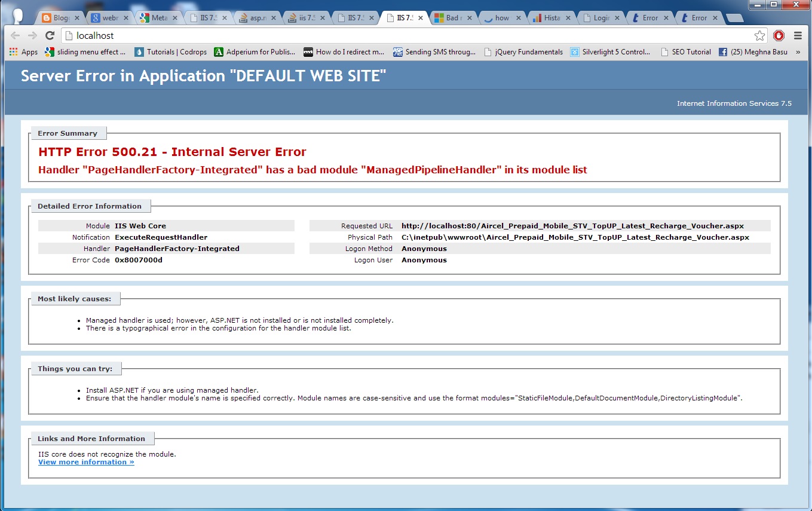This screenshot has width=812, height=511.
Task: Close the how tab
Action: pos(517,18)
